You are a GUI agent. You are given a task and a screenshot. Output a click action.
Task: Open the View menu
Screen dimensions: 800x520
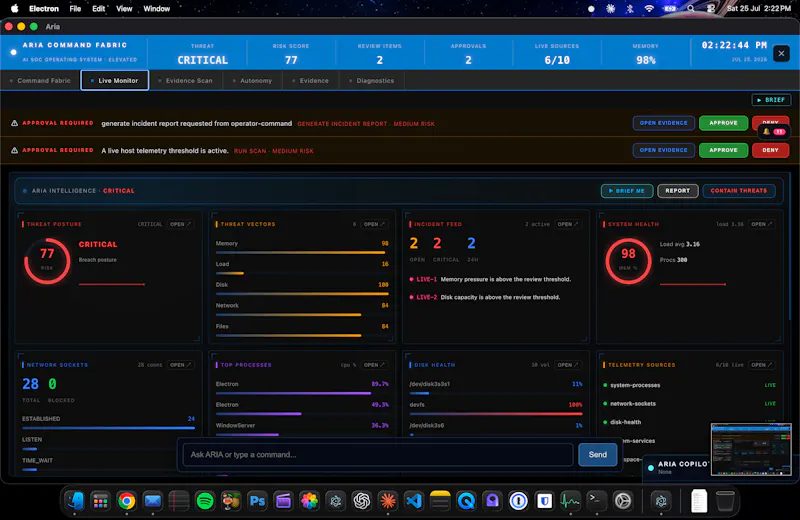(124, 9)
